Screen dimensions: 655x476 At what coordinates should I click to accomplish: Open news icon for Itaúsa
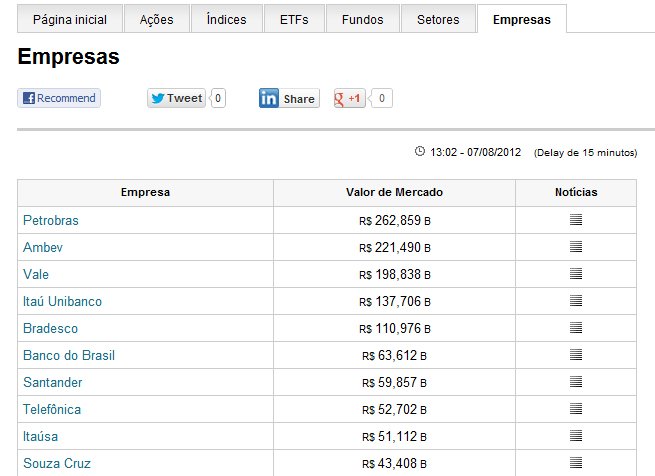(x=576, y=435)
